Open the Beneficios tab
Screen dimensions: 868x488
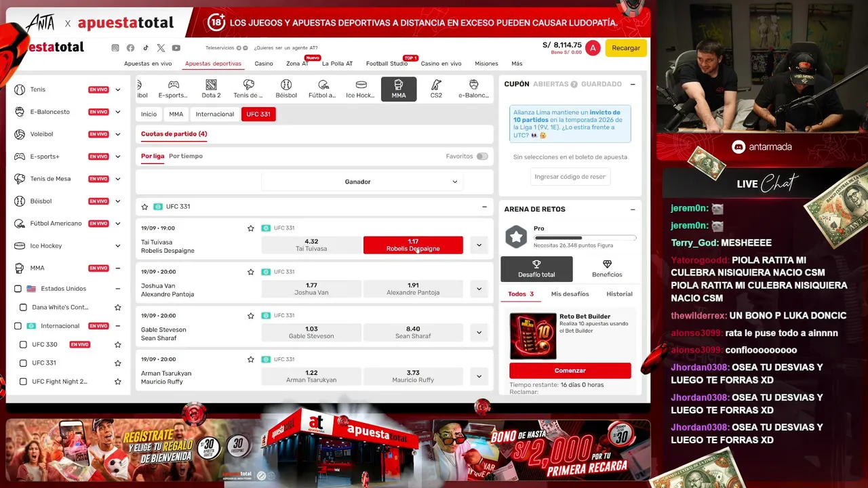tap(607, 269)
